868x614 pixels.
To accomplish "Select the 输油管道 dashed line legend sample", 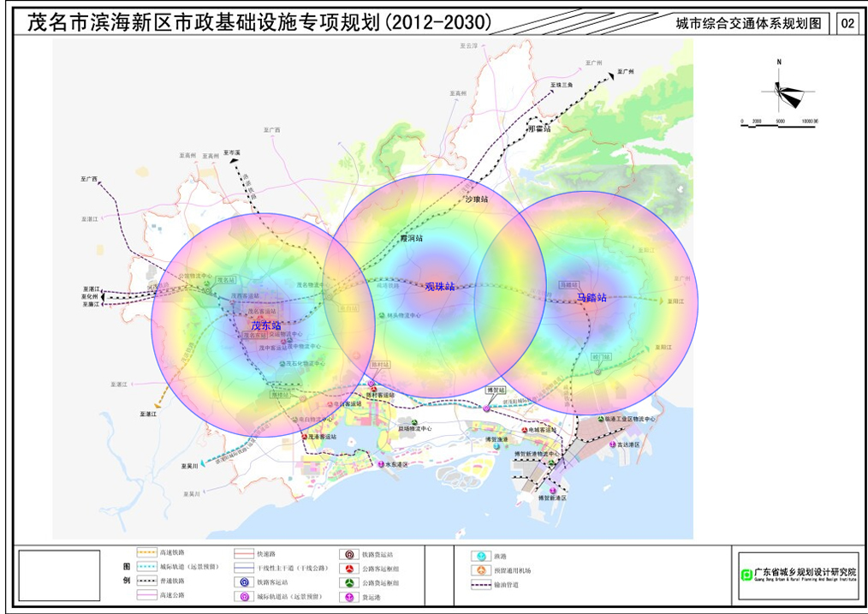I will click(481, 585).
